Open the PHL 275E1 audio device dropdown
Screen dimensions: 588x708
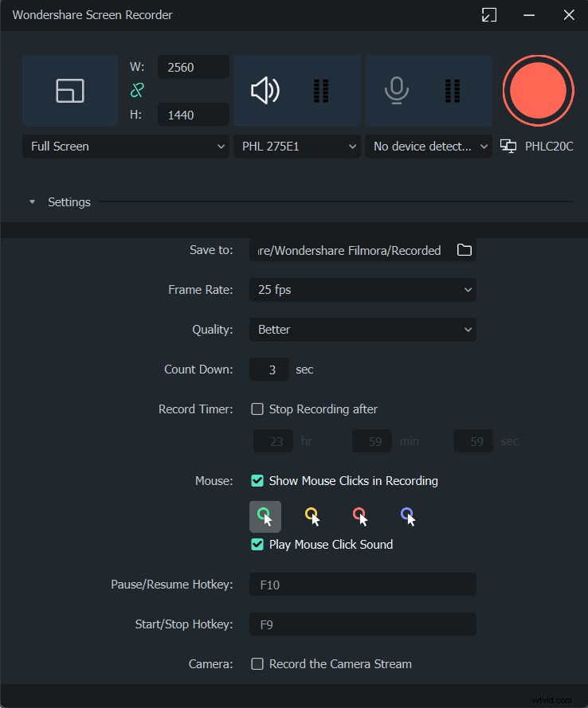296,147
